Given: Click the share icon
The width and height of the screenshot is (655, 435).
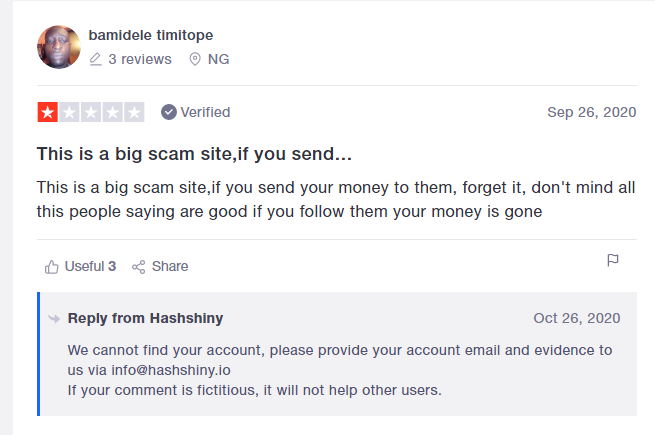Looking at the screenshot, I should click(139, 267).
